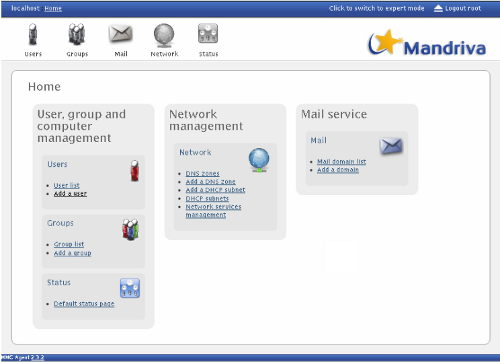Select the Network label in navigation bar
The width and height of the screenshot is (500, 362).
coord(164,54)
